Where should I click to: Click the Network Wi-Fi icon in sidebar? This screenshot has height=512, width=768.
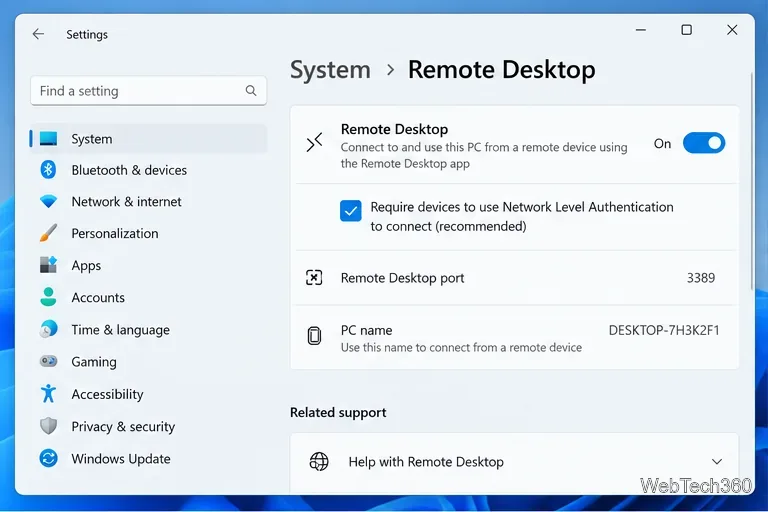click(48, 201)
